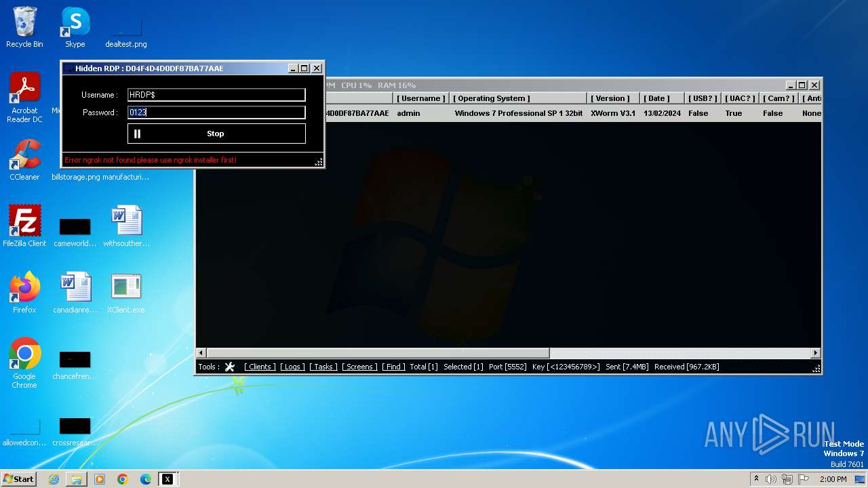This screenshot has height=488, width=868.
Task: Sort by the Username column header
Action: click(421, 98)
